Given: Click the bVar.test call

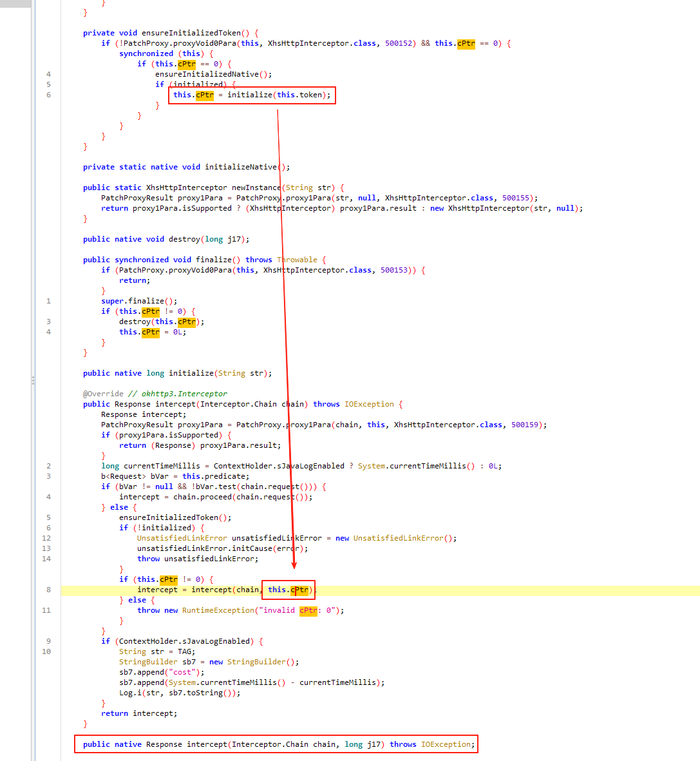Looking at the screenshot, I should 254,486.
